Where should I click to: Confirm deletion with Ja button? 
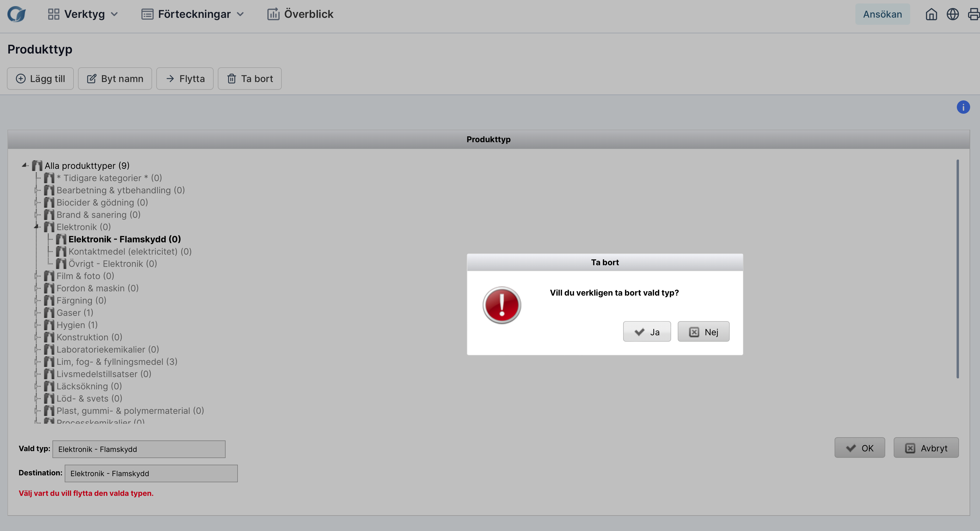click(x=646, y=332)
